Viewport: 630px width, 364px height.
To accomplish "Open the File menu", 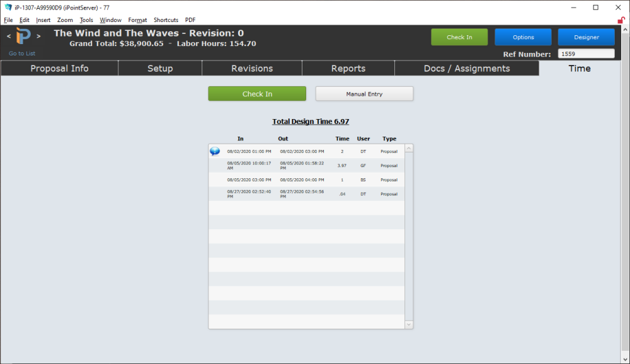I will 8,20.
